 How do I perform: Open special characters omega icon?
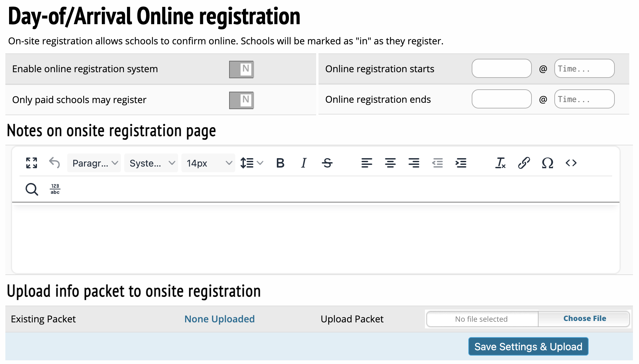(x=547, y=163)
